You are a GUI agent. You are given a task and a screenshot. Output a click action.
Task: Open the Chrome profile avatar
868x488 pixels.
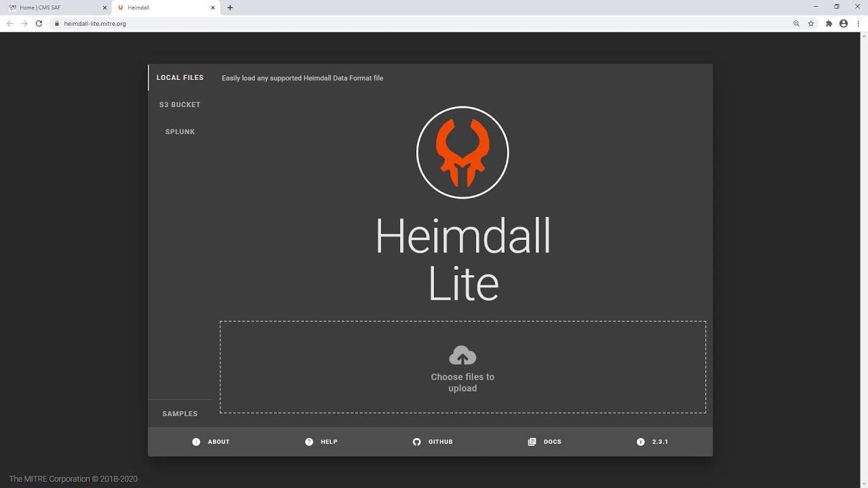click(x=844, y=23)
